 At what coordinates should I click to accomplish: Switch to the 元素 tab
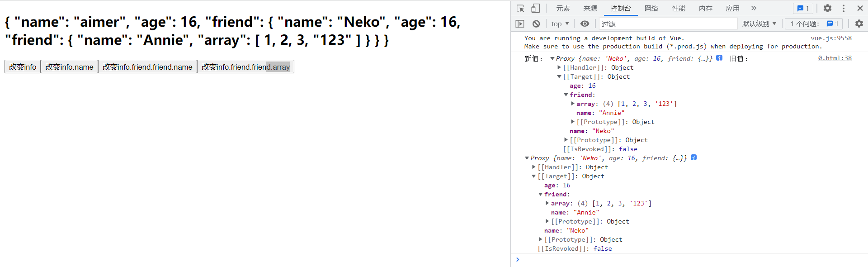[563, 9]
